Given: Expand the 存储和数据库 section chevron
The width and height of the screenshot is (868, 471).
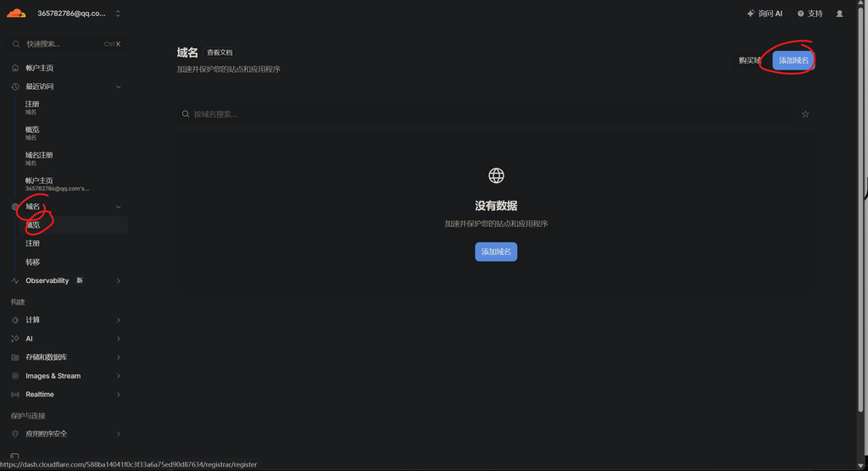Looking at the screenshot, I should [118, 357].
